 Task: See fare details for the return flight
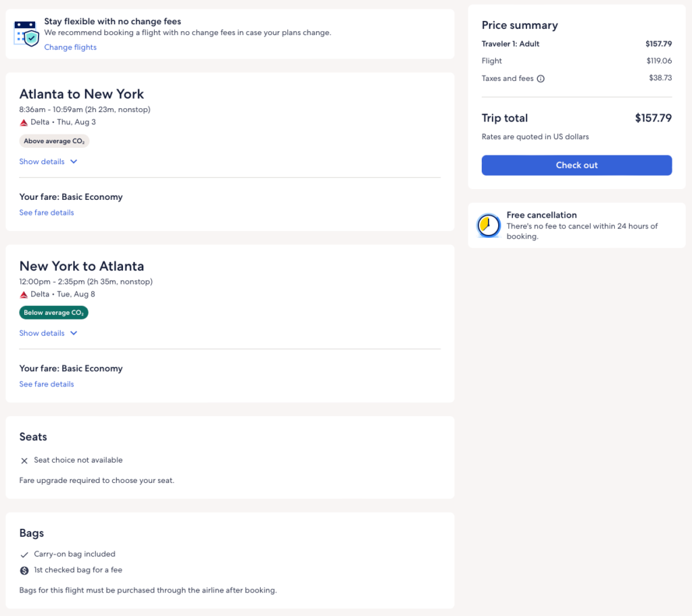tap(47, 384)
